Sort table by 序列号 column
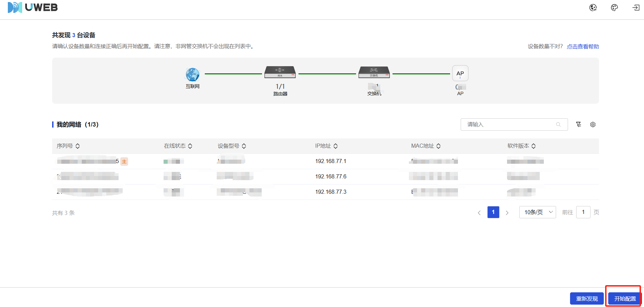 (78, 146)
